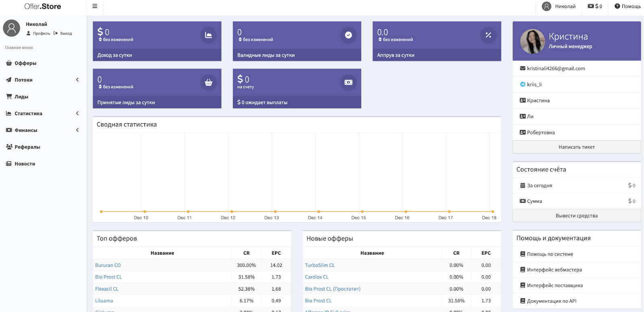Click the Написать тикет button
The image size is (644, 312).
tap(576, 147)
